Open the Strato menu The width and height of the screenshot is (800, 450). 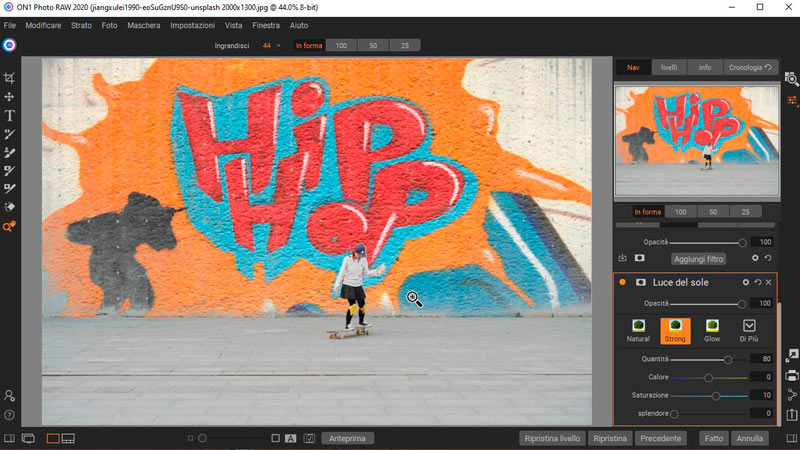click(81, 25)
